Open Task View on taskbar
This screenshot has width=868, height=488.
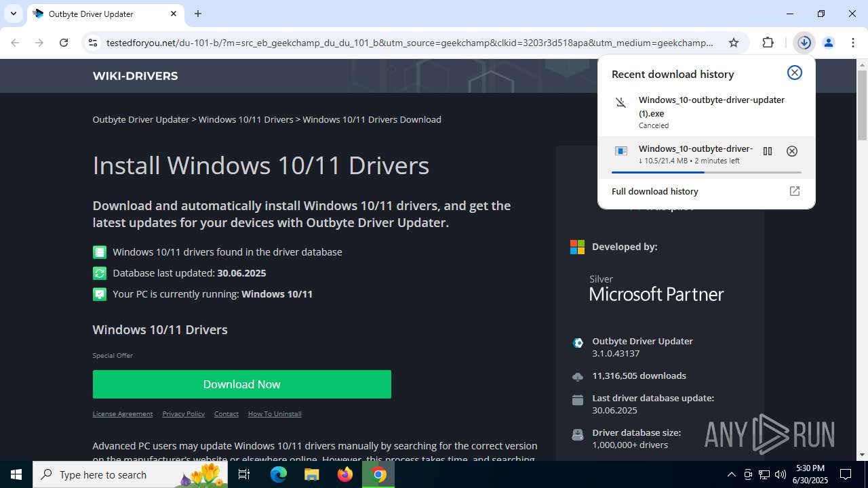[x=245, y=474]
